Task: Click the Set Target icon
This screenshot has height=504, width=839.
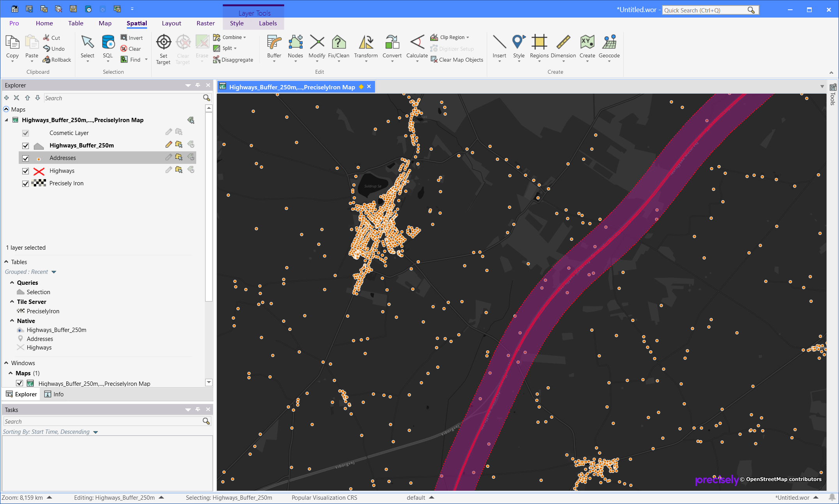Action: click(x=163, y=42)
